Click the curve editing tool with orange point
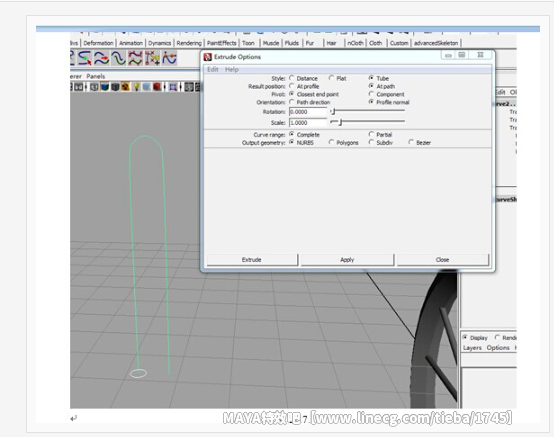554x437 pixels. 169,58
